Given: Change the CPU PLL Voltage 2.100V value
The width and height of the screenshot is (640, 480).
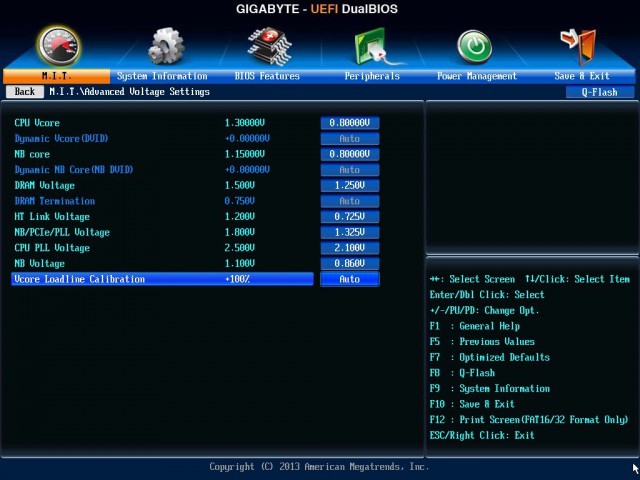Looking at the screenshot, I should [350, 248].
